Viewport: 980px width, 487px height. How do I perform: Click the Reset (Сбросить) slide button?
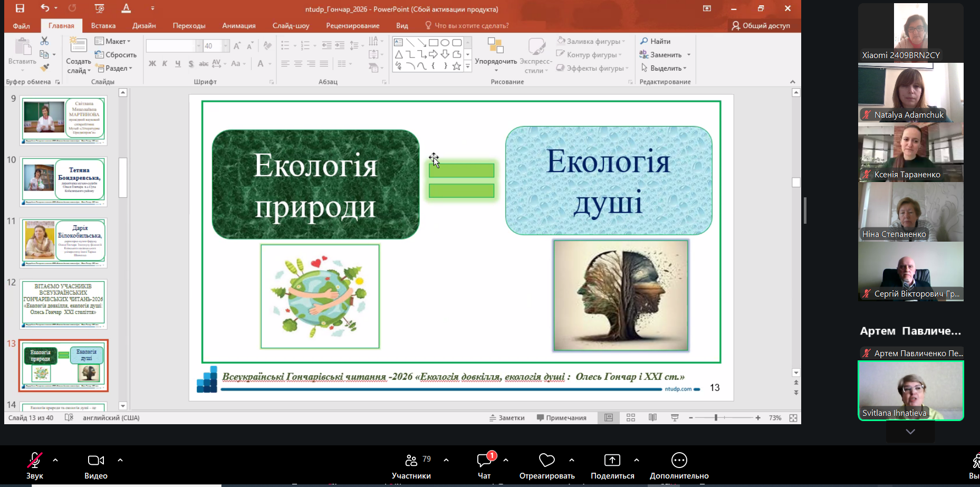pyautogui.click(x=116, y=55)
